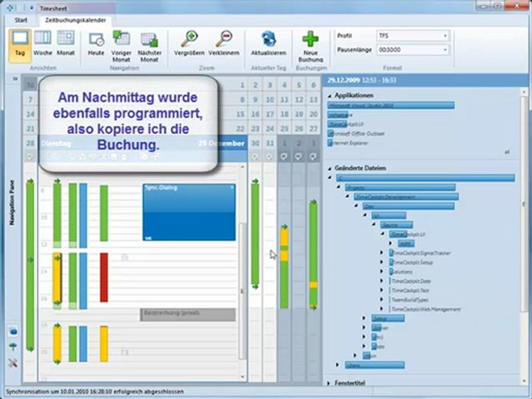Select day 31 in the mini calendar

270,144
